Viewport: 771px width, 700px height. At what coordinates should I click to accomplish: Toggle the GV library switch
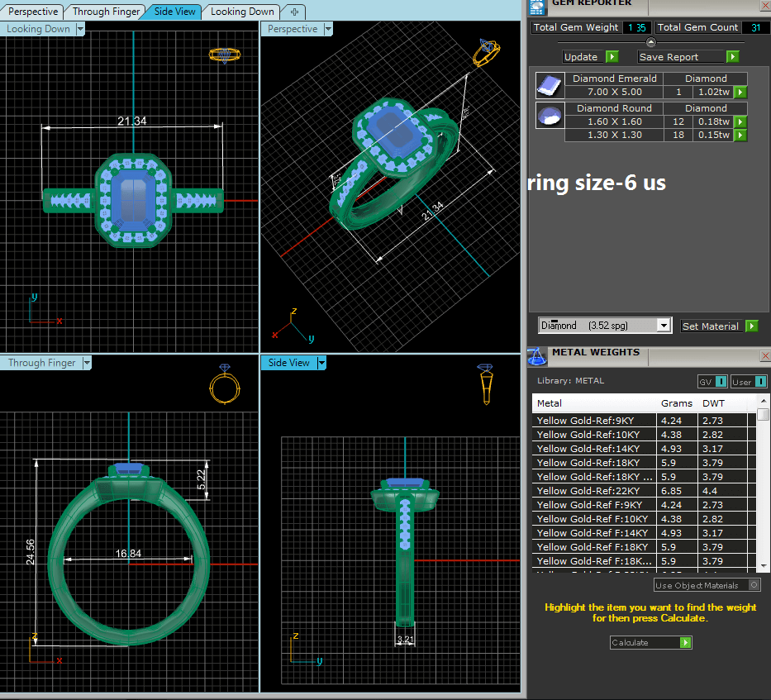coord(721,381)
